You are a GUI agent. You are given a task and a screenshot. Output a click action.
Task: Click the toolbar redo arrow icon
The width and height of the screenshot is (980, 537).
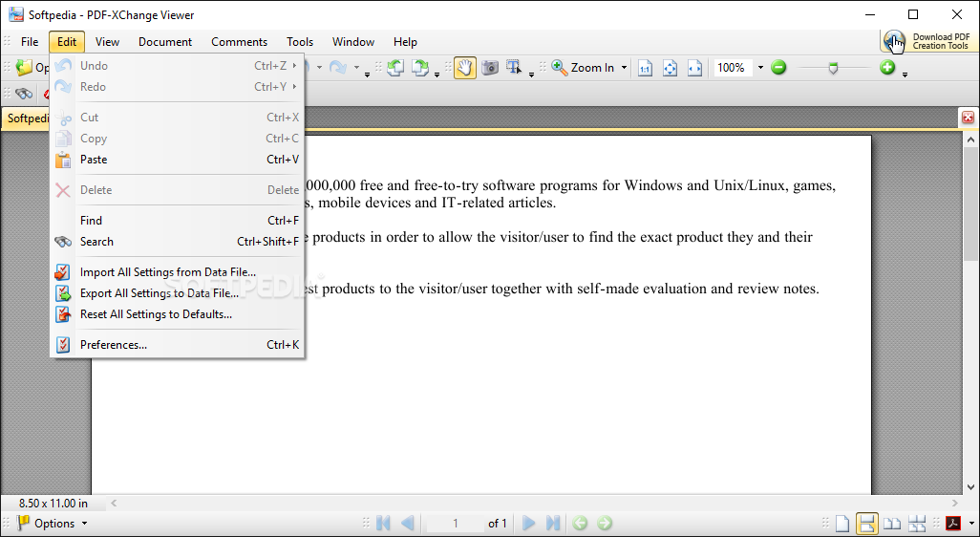(338, 67)
